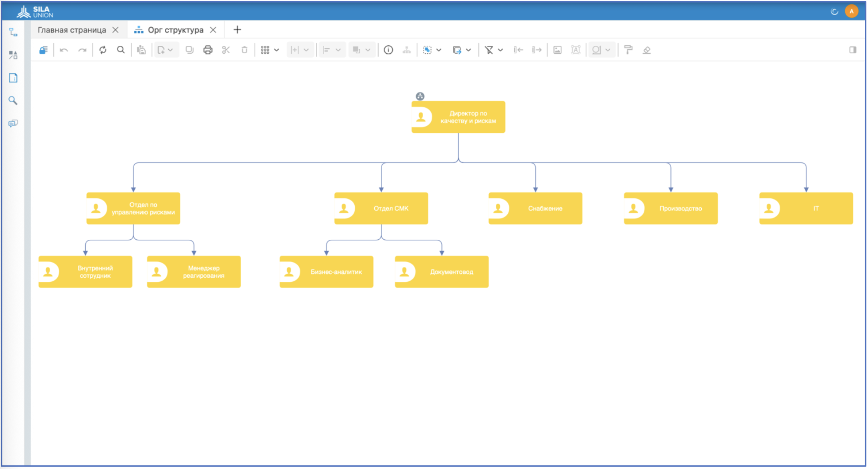Click the print icon in toolbar

[x=208, y=50]
